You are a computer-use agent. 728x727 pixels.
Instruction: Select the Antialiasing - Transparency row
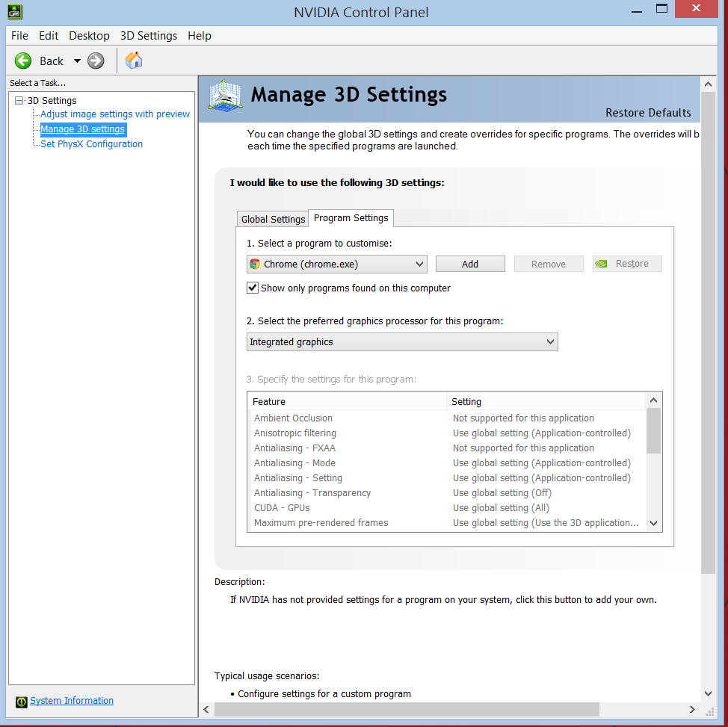click(447, 492)
